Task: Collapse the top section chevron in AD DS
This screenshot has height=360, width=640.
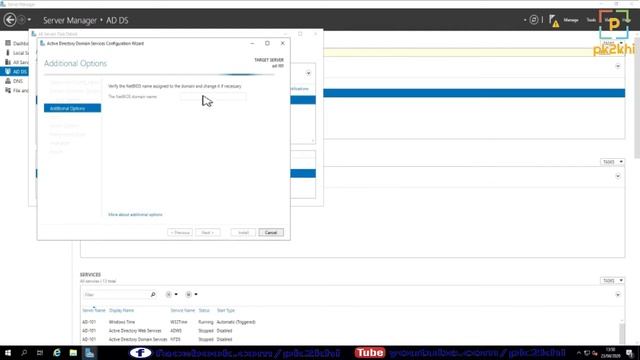Action: point(618,66)
